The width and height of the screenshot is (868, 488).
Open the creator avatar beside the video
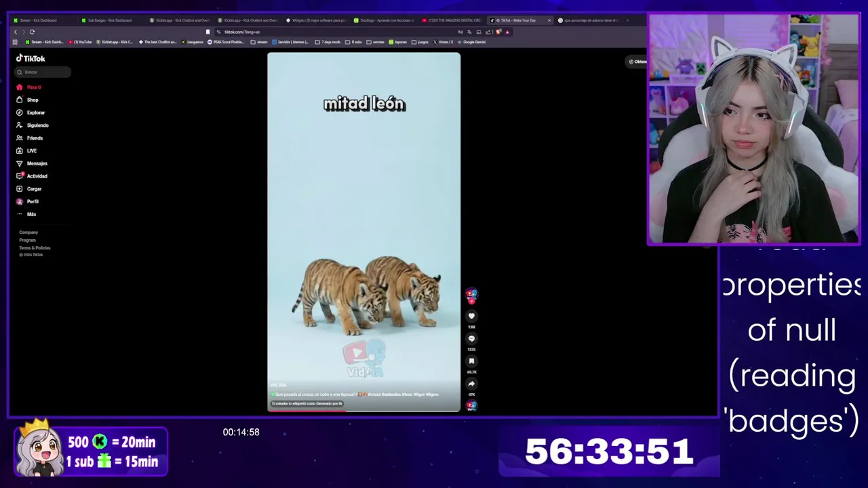[471, 294]
